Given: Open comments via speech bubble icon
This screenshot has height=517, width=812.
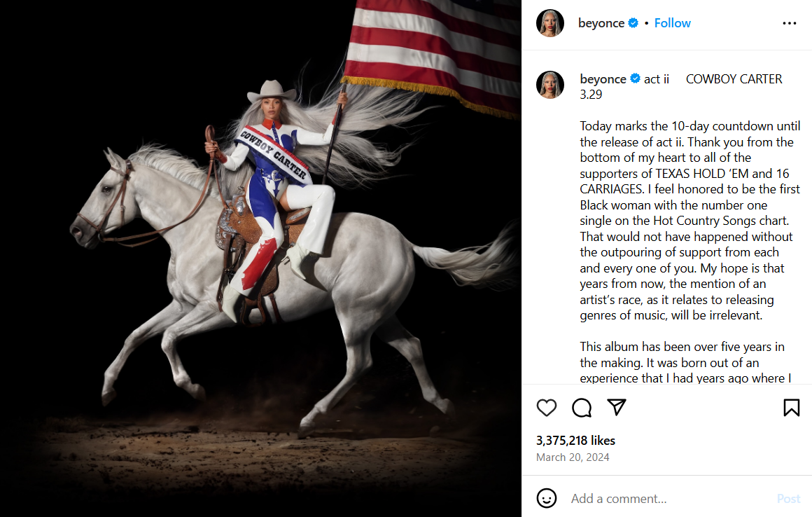Looking at the screenshot, I should pyautogui.click(x=582, y=408).
